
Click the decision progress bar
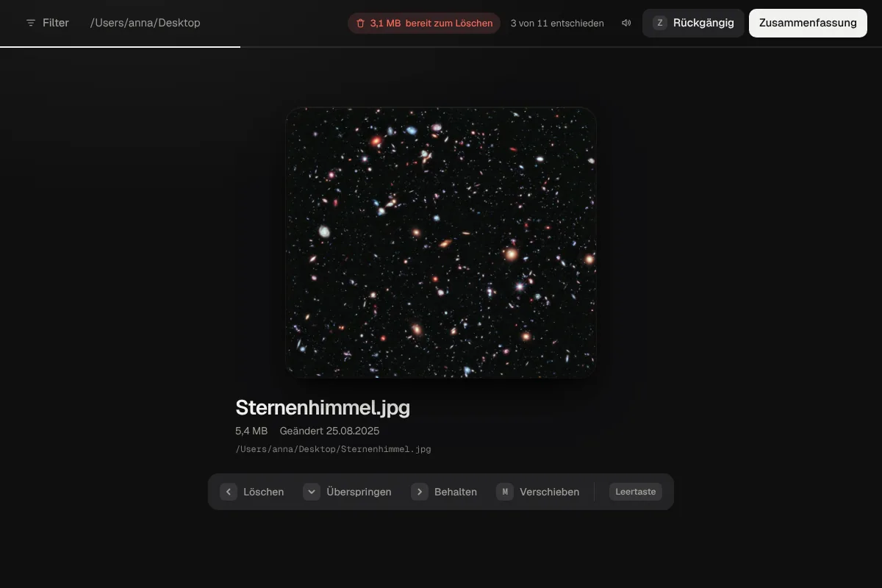click(441, 47)
